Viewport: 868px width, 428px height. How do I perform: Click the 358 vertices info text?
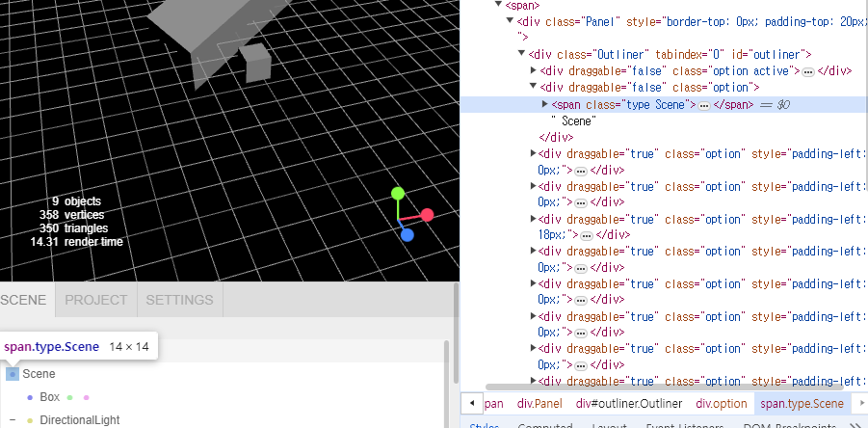pyautogui.click(x=71, y=215)
